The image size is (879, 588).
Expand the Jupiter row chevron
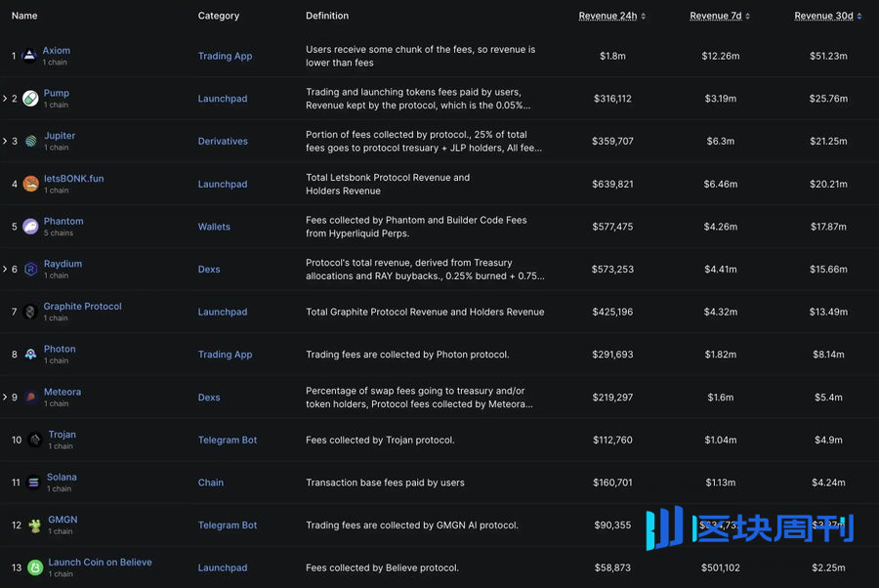click(5, 142)
